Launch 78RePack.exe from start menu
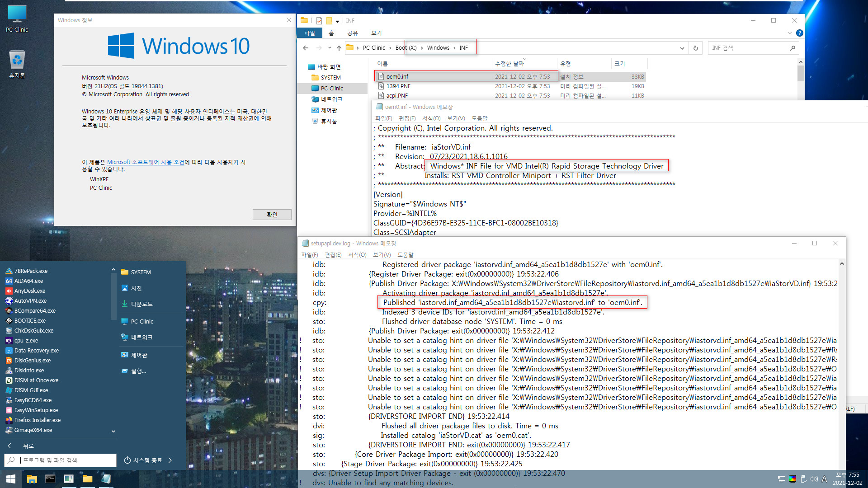The image size is (868, 488). (x=31, y=271)
